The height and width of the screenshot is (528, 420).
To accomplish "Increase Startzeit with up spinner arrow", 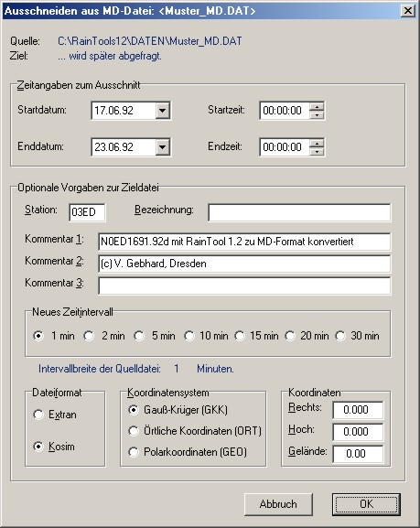I will coord(317,107).
